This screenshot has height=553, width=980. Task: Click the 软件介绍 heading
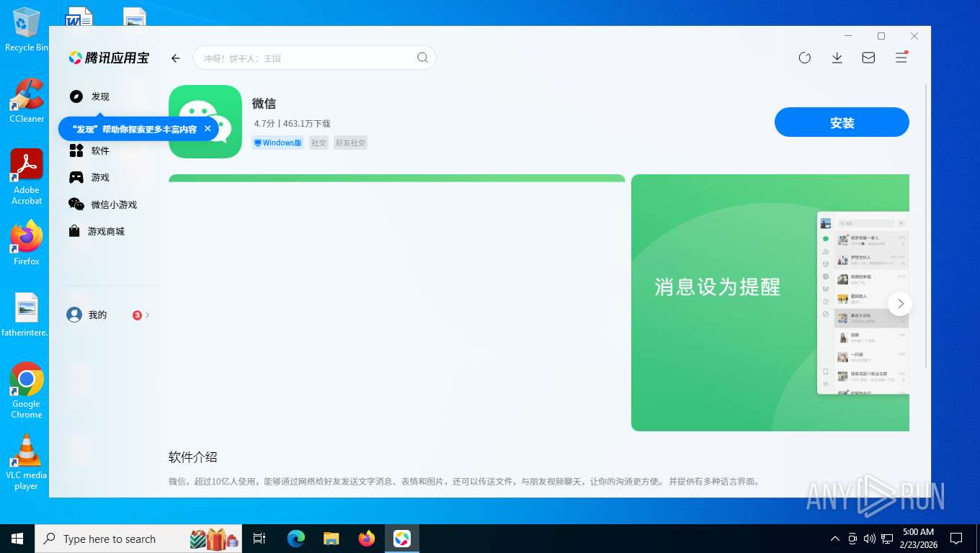[192, 457]
